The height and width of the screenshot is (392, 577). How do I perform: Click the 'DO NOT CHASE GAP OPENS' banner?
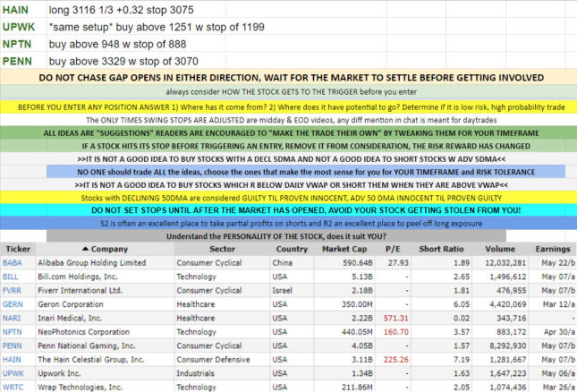288,78
